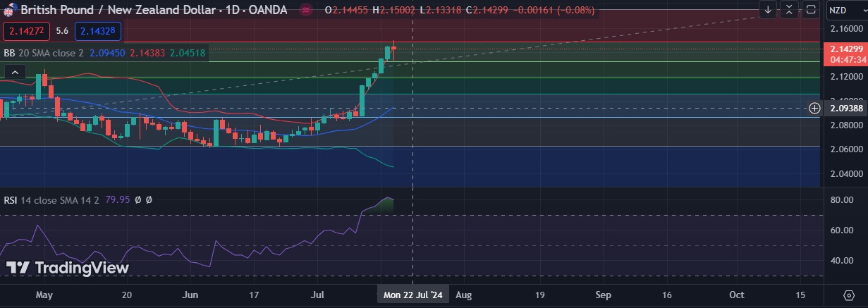Click the 2.09388 crosshair price label
The height and width of the screenshot is (308, 868).
[x=846, y=108]
